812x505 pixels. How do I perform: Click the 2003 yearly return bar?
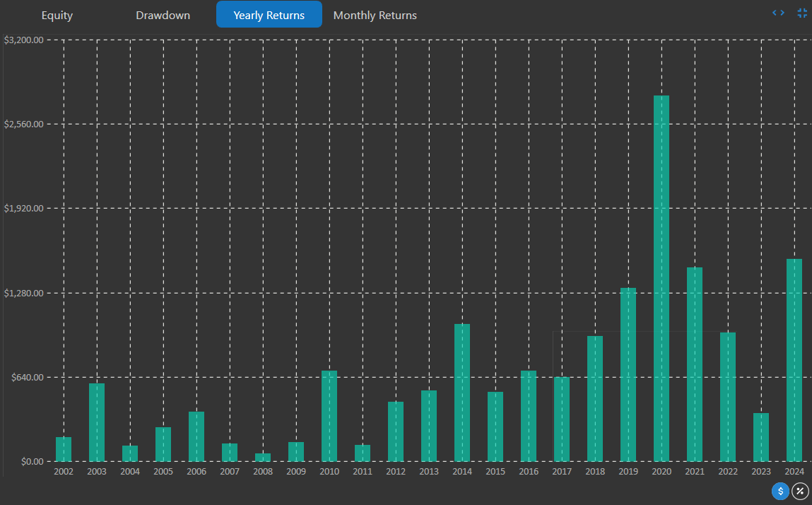pyautogui.click(x=97, y=422)
